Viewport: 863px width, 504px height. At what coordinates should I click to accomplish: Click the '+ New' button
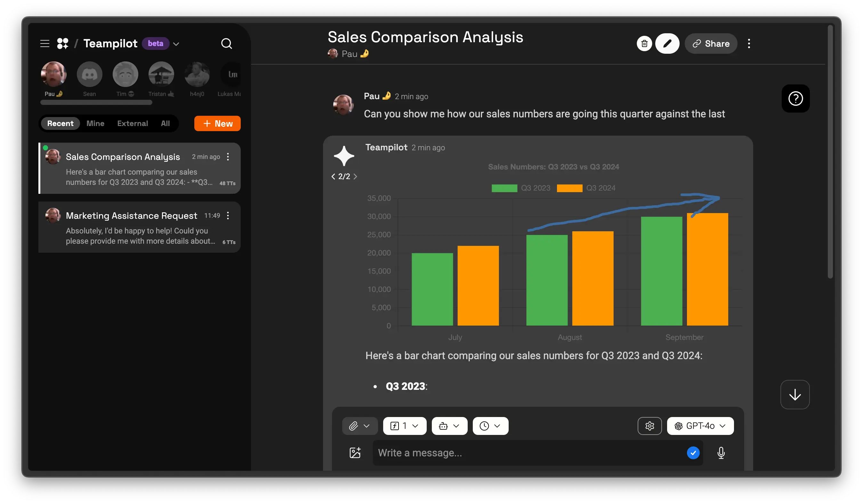pos(217,123)
